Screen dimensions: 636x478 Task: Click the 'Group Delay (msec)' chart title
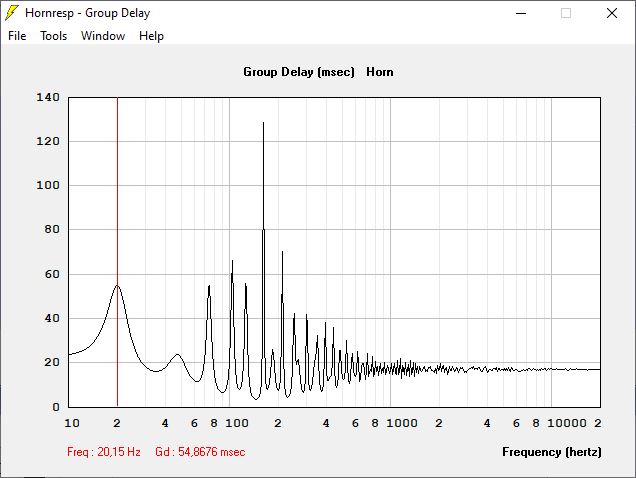(299, 72)
